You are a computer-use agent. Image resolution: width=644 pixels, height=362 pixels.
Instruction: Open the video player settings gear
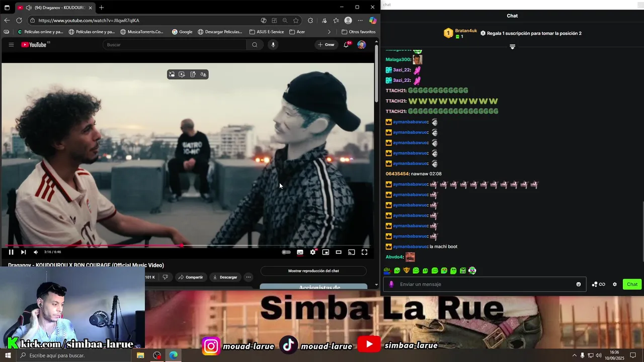tap(313, 252)
